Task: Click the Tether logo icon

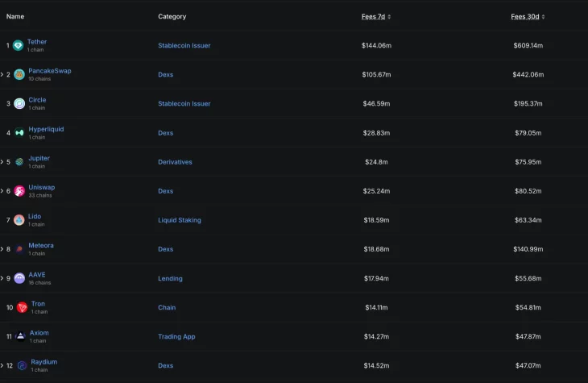Action: 18,45
